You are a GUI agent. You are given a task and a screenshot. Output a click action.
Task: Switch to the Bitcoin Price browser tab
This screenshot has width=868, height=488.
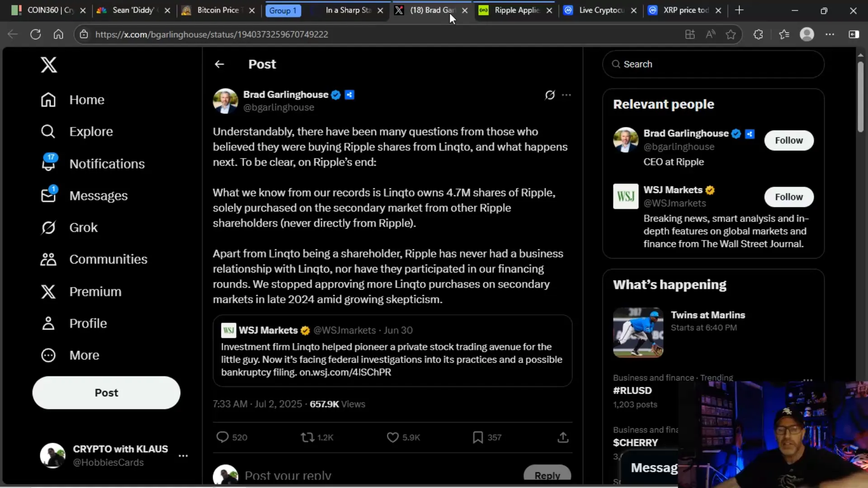(218, 10)
